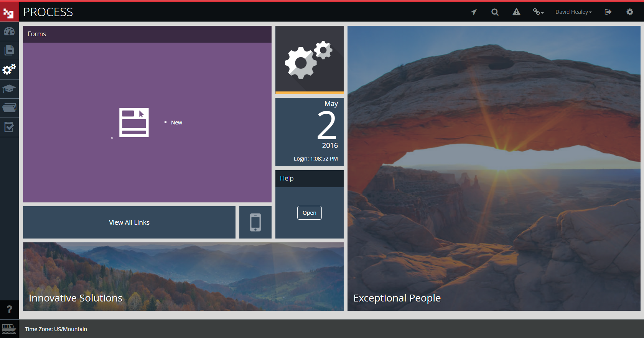Screen dimensions: 644x338
Task: Click the red logo in top-left corner
Action: coord(9,12)
